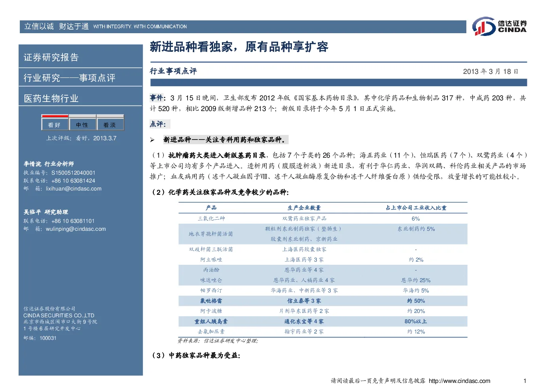This screenshot has width=555, height=392.
Task: Click the 事件 label
Action: point(157,98)
